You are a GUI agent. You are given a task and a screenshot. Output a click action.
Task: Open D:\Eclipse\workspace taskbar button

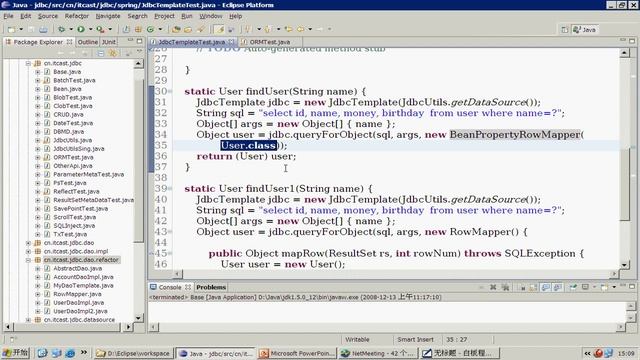pos(134,353)
